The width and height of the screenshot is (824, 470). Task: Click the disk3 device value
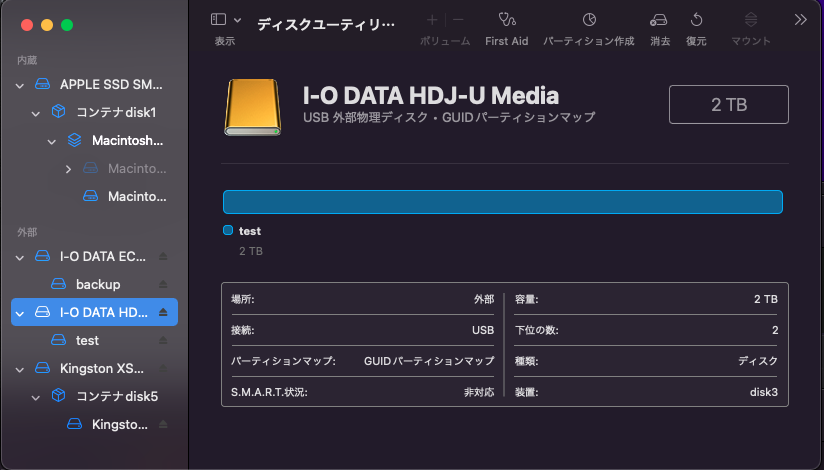tap(764, 392)
